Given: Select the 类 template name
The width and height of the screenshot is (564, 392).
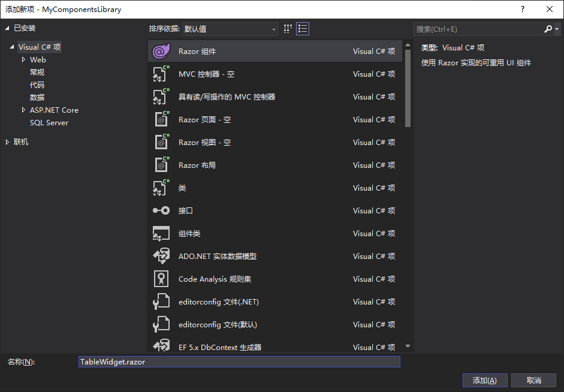Looking at the screenshot, I should tap(182, 188).
